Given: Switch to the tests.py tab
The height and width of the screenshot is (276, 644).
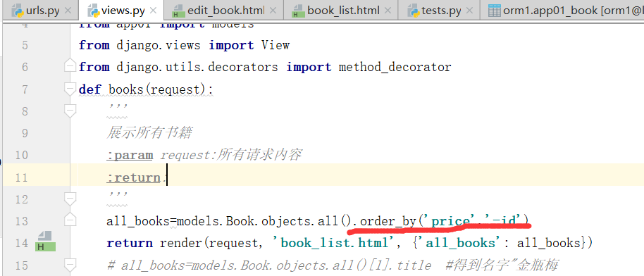Looking at the screenshot, I should pos(439,11).
